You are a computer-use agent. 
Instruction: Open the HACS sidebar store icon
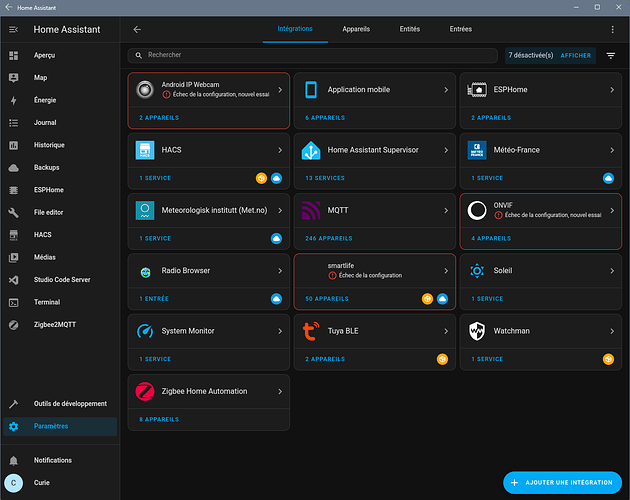tap(14, 235)
